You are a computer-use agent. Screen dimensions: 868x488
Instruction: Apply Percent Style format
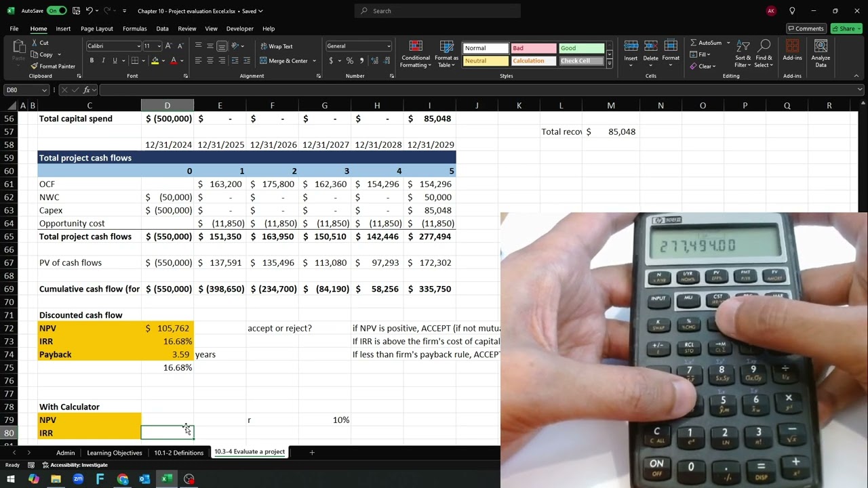tap(350, 60)
